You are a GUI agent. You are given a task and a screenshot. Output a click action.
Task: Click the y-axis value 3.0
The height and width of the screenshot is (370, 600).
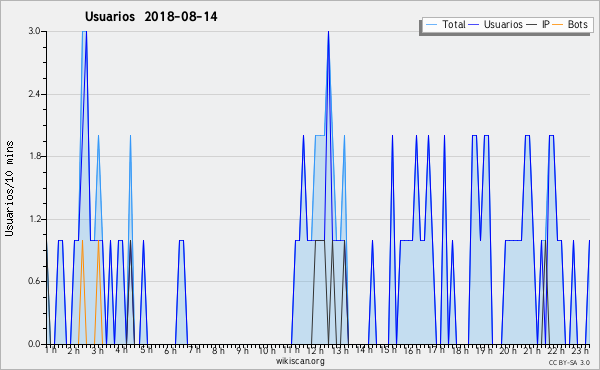[x=34, y=31]
